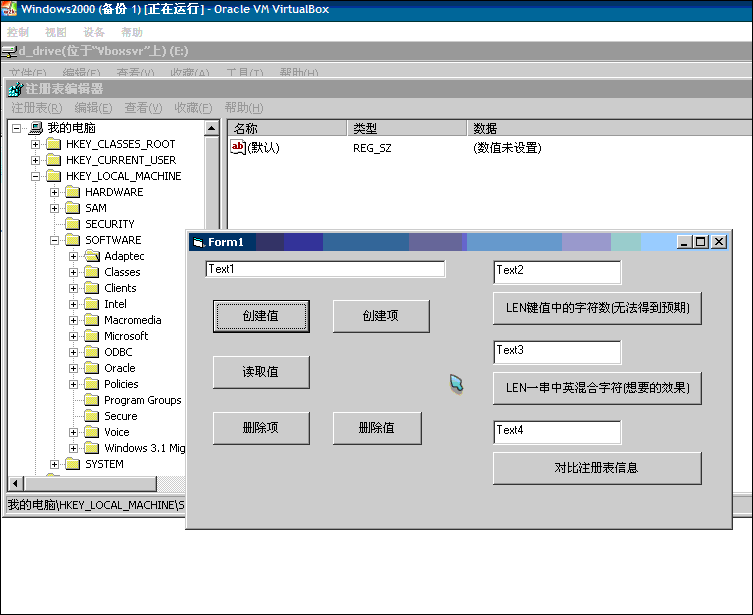Click the 名称 column header

point(287,128)
